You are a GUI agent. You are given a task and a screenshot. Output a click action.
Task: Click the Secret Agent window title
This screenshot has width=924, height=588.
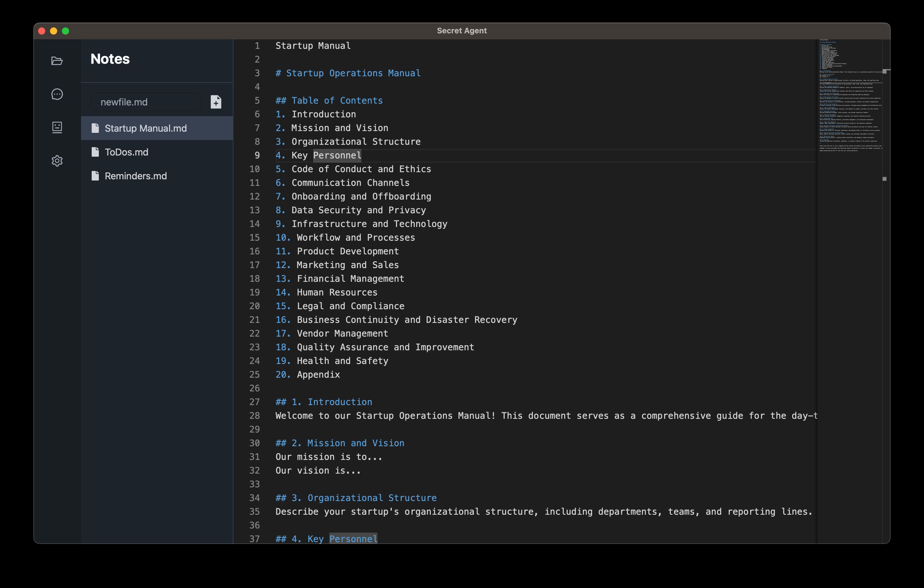click(x=462, y=31)
